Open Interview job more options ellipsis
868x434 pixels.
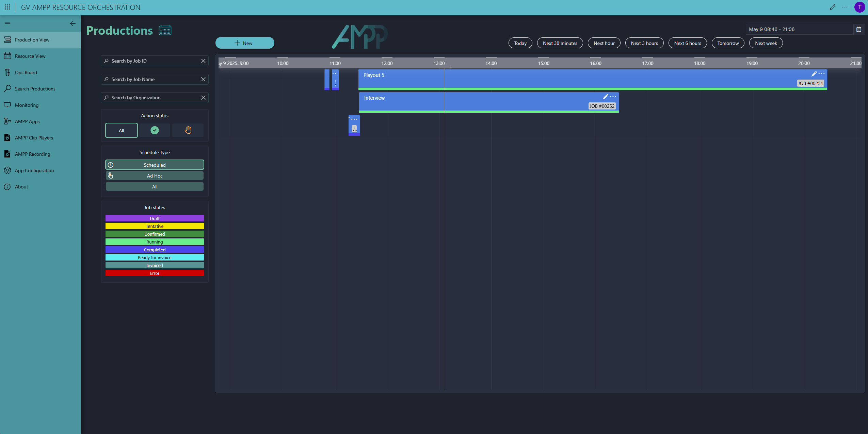613,97
